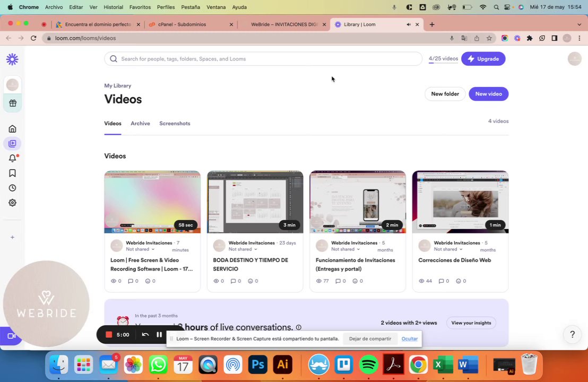Restart recording with the undo arrow

[145, 335]
